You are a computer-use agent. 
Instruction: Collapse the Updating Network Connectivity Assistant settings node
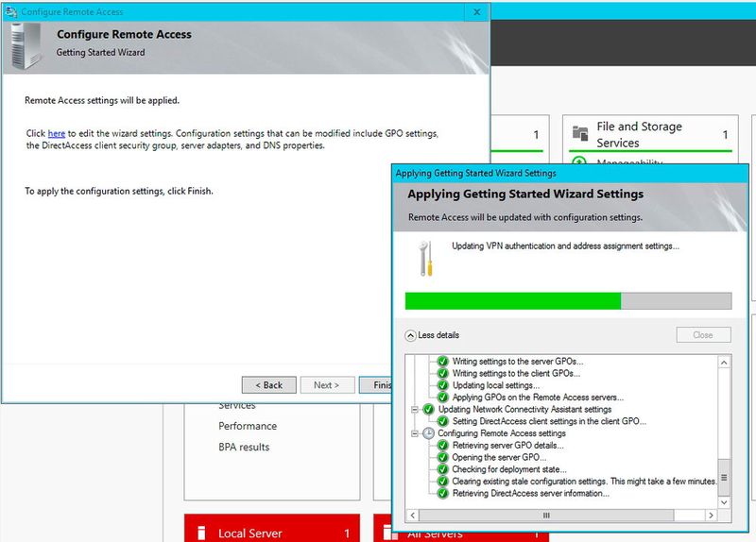tap(415, 410)
